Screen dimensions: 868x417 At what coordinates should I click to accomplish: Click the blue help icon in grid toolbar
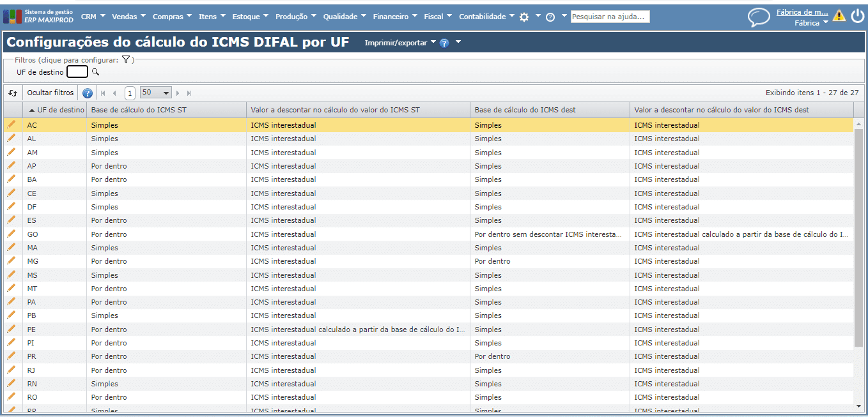coord(88,93)
